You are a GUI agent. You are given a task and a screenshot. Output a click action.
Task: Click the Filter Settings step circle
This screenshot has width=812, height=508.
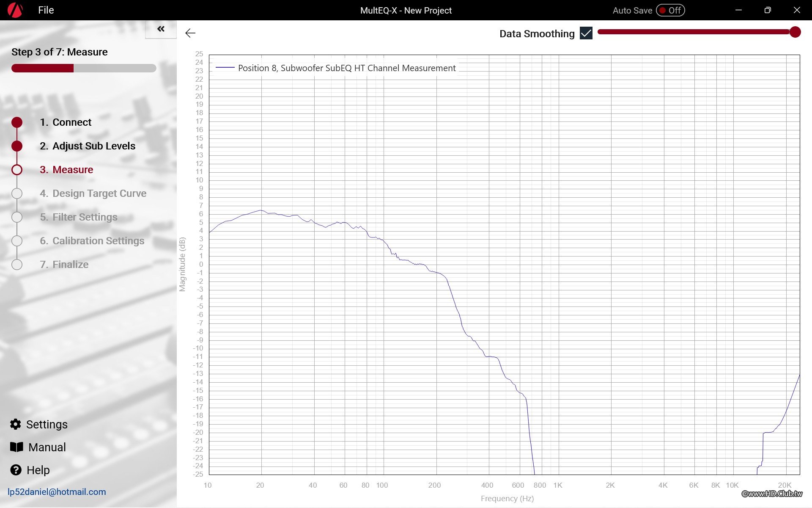click(17, 217)
